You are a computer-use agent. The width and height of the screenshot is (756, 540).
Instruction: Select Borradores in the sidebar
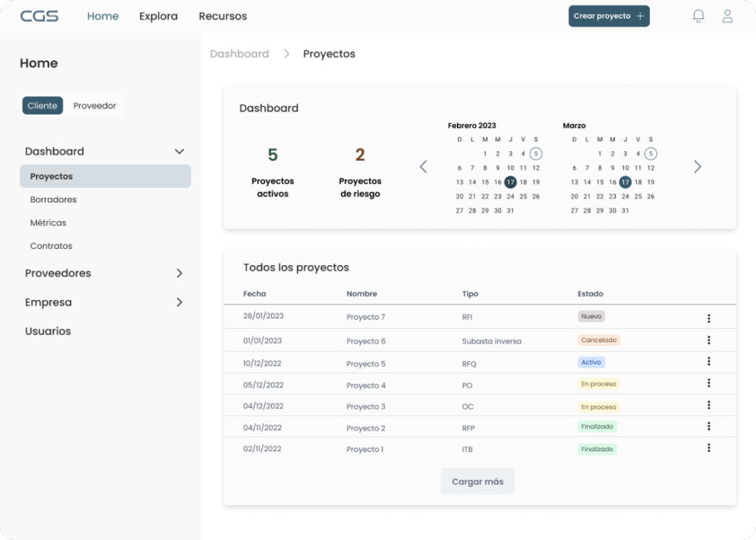click(53, 199)
